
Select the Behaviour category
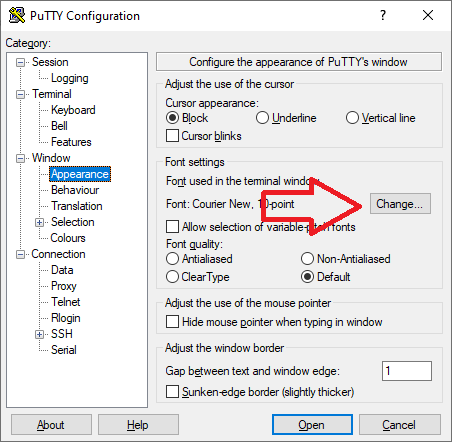tap(75, 190)
